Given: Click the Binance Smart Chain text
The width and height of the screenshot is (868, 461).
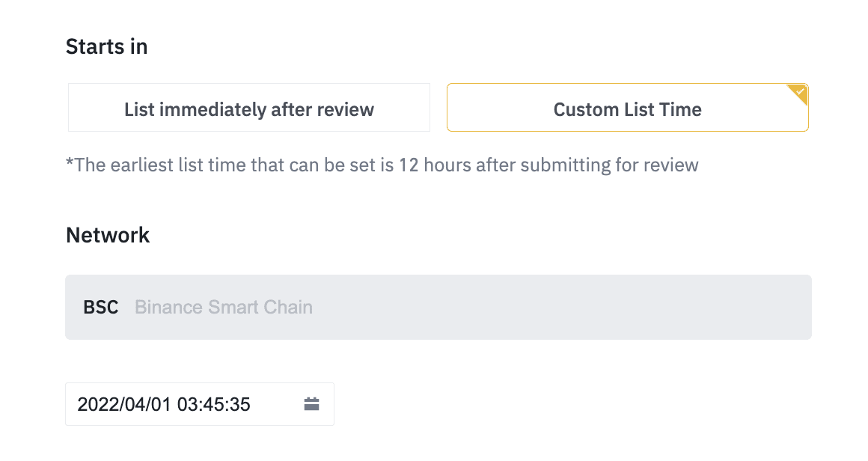Looking at the screenshot, I should click(223, 307).
